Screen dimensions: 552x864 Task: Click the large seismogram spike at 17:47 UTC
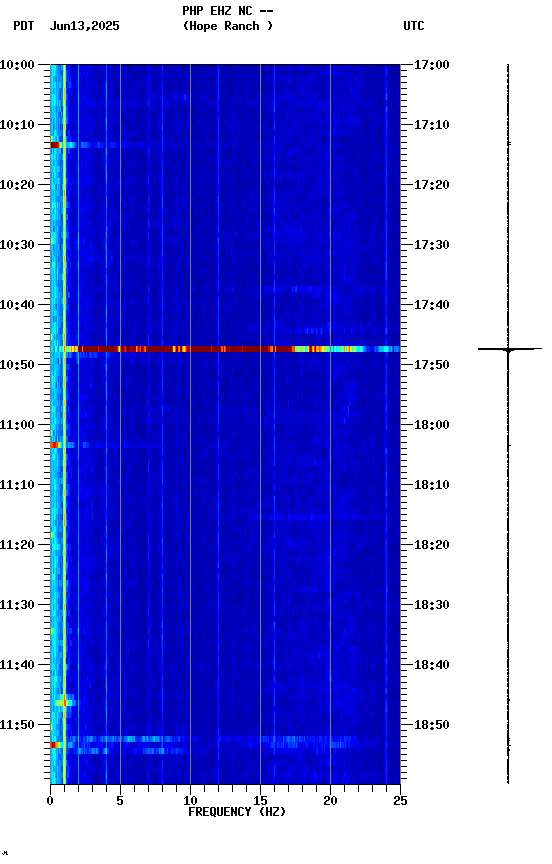[510, 349]
